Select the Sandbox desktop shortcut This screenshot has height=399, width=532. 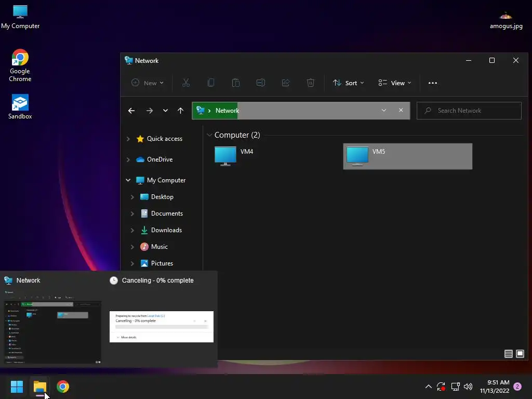pyautogui.click(x=20, y=107)
